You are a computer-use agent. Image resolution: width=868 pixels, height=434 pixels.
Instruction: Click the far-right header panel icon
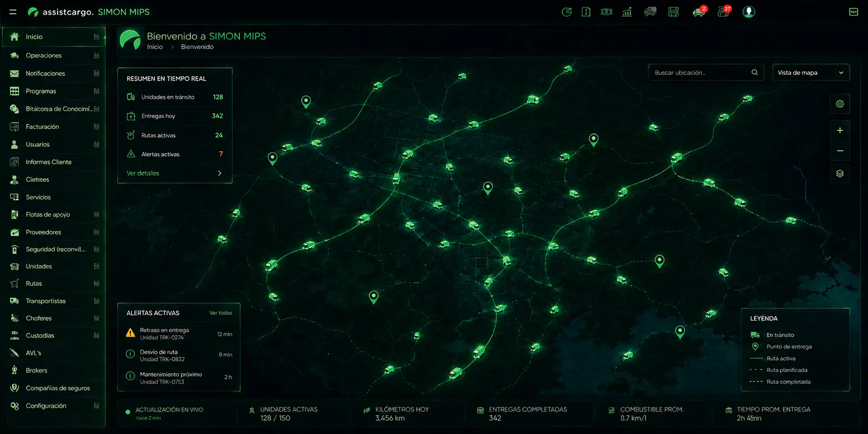853,12
